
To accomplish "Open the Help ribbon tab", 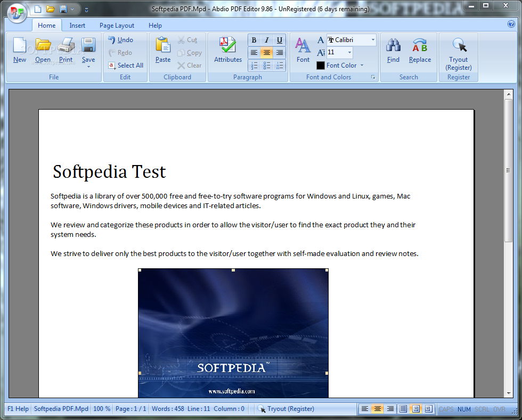I will tap(155, 26).
